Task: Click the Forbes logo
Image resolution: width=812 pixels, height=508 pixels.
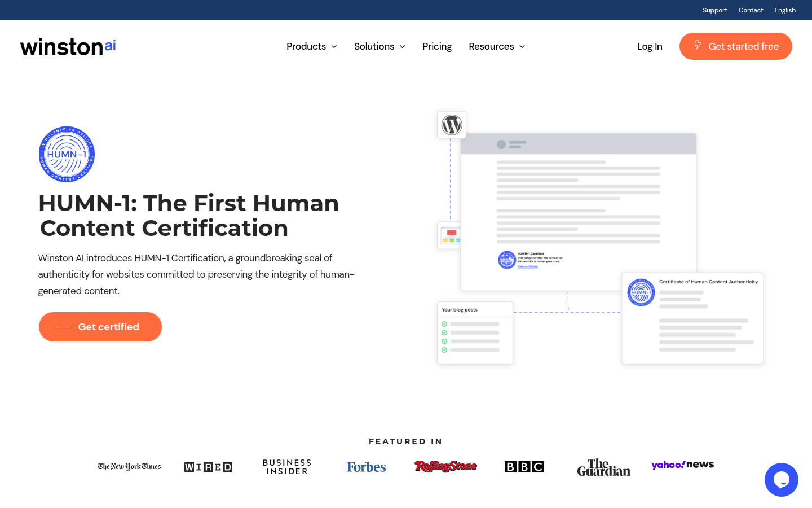Action: [366, 467]
